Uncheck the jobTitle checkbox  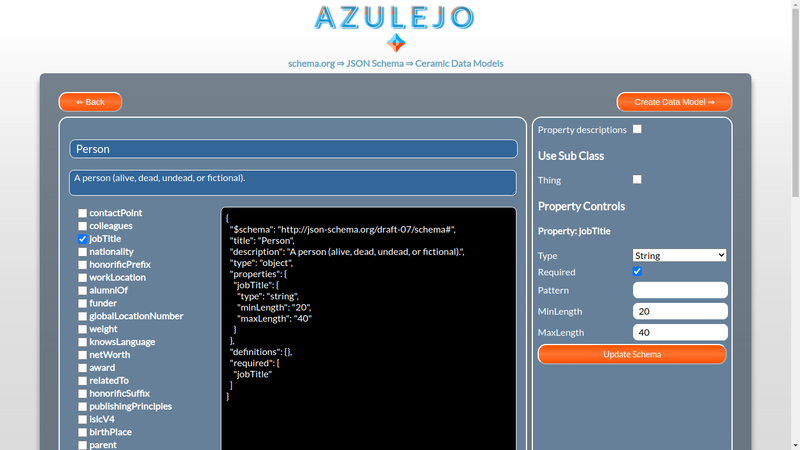82,239
